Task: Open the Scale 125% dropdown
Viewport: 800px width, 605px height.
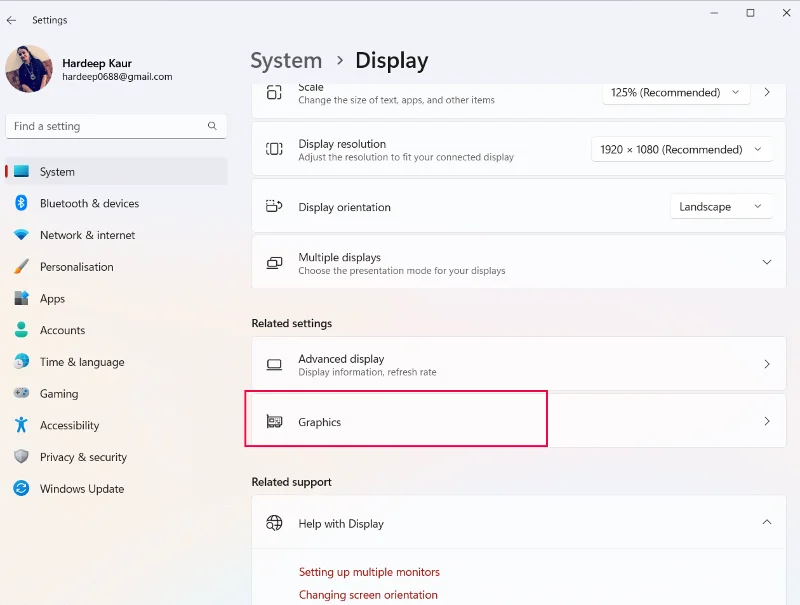Action: point(676,93)
